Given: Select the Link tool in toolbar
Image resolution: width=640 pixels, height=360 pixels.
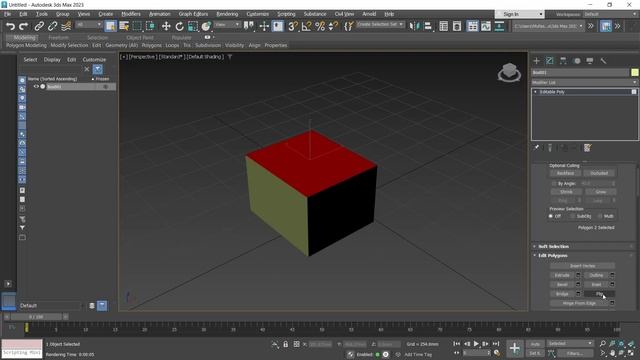Looking at the screenshot, I should coord(39,26).
